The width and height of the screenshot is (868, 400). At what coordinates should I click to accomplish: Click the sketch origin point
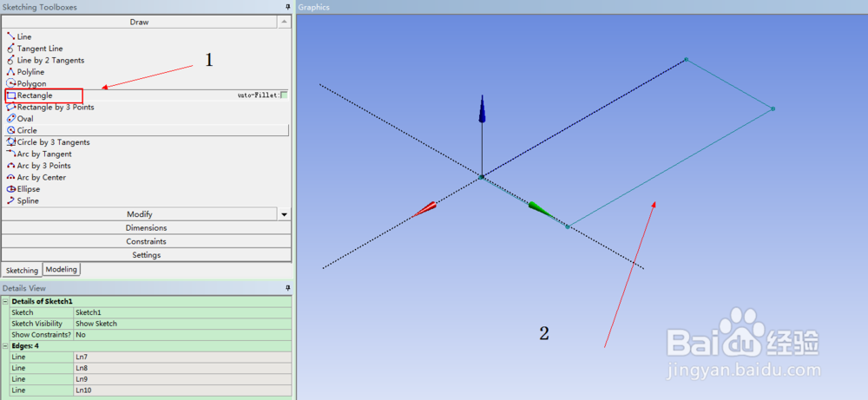click(x=482, y=177)
